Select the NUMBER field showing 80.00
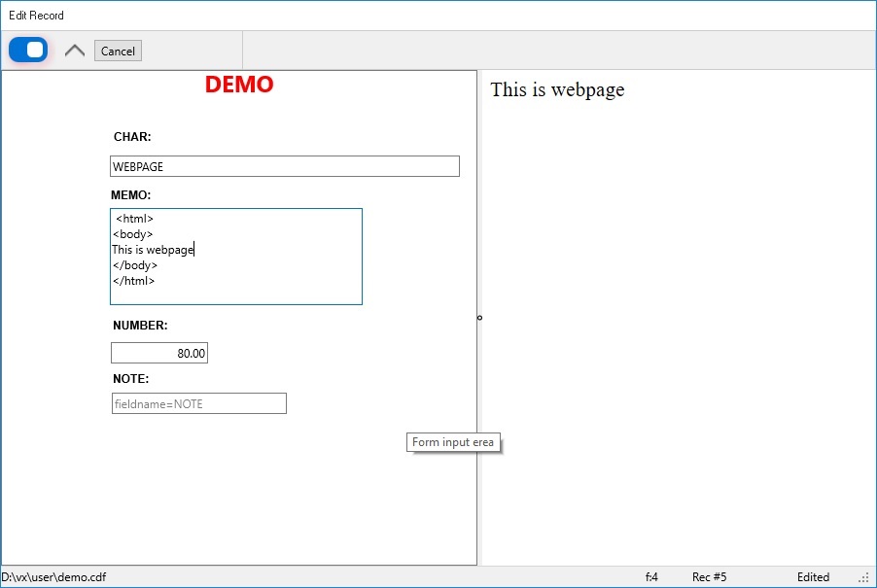Image resolution: width=877 pixels, height=588 pixels. [x=159, y=354]
